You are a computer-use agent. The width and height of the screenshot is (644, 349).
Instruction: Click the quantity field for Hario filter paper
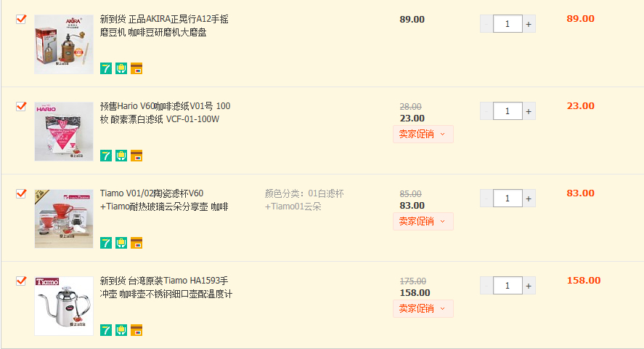tap(508, 111)
